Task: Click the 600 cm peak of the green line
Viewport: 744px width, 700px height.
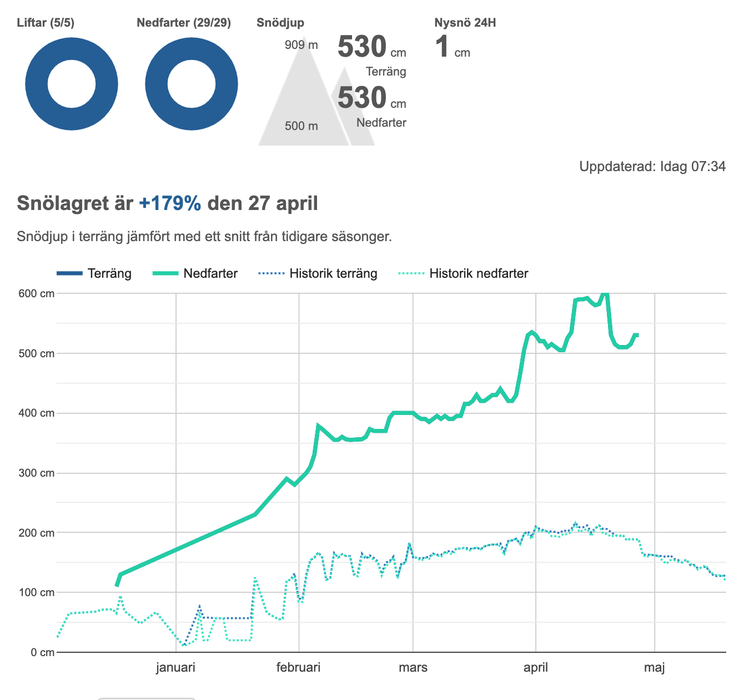Action: 605,294
